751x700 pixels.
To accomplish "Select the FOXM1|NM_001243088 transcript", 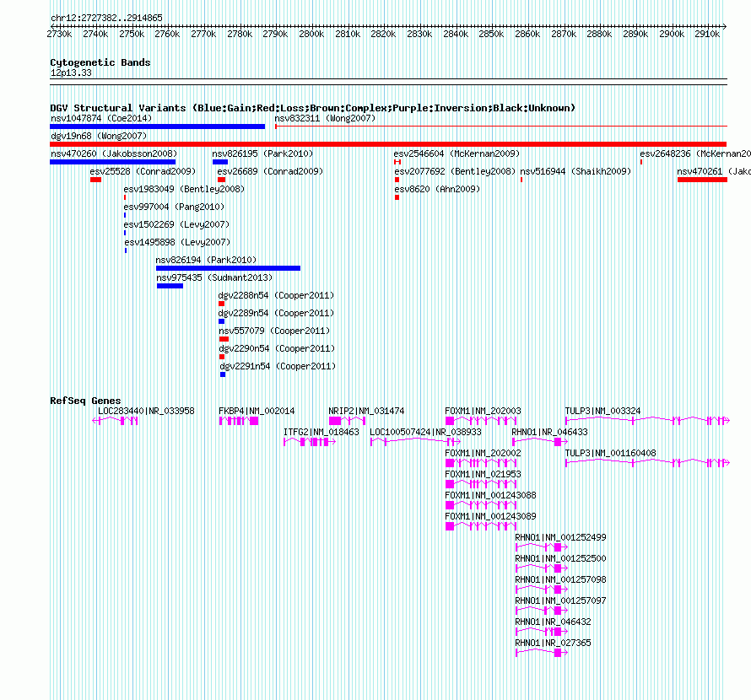I will click(x=481, y=505).
